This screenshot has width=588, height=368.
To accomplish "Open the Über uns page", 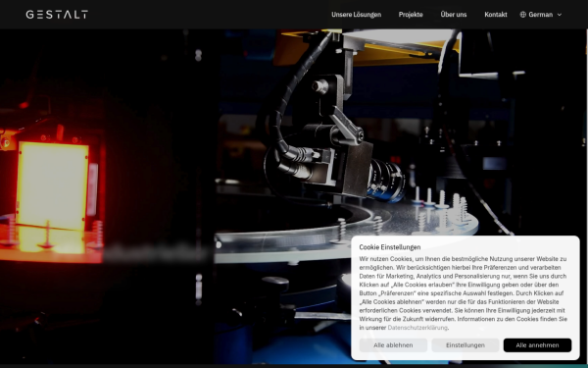I will pyautogui.click(x=454, y=15).
